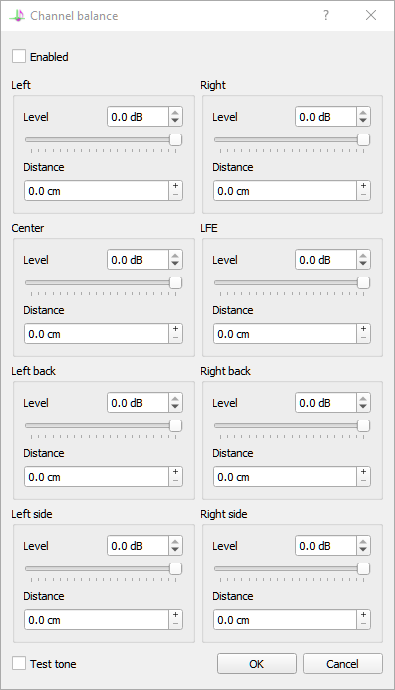Decrease Center Level with the down arrow
This screenshot has width=395, height=690.
[175, 264]
